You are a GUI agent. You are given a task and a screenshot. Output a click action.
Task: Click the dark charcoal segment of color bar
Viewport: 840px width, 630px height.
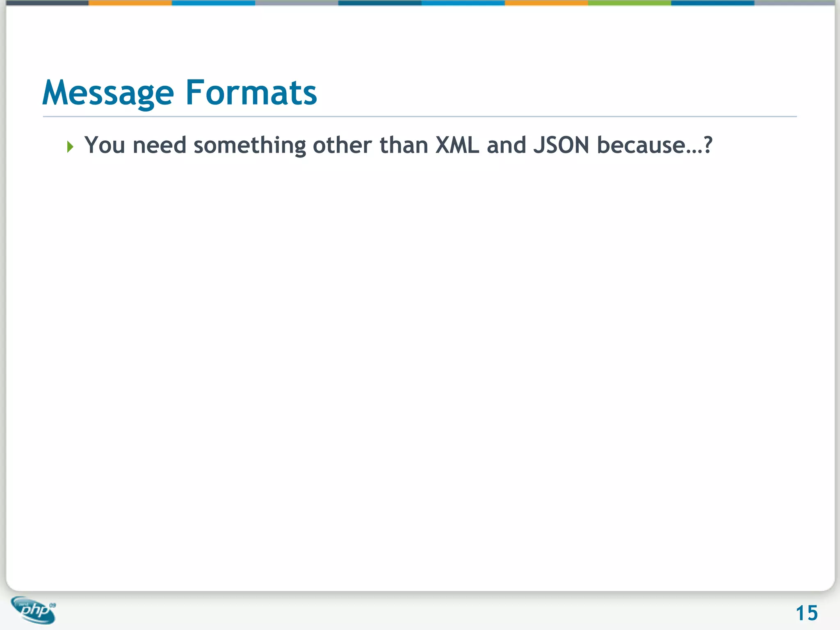(x=47, y=3)
